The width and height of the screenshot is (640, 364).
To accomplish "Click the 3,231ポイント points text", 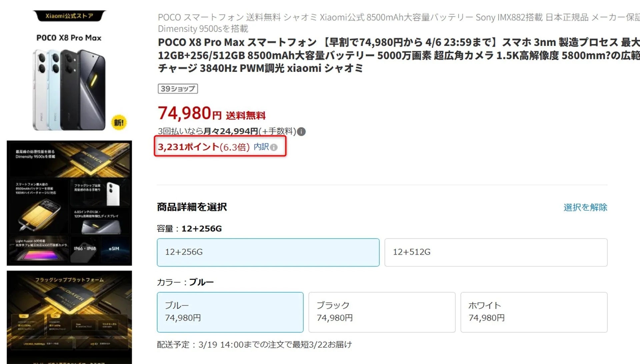I will click(188, 147).
